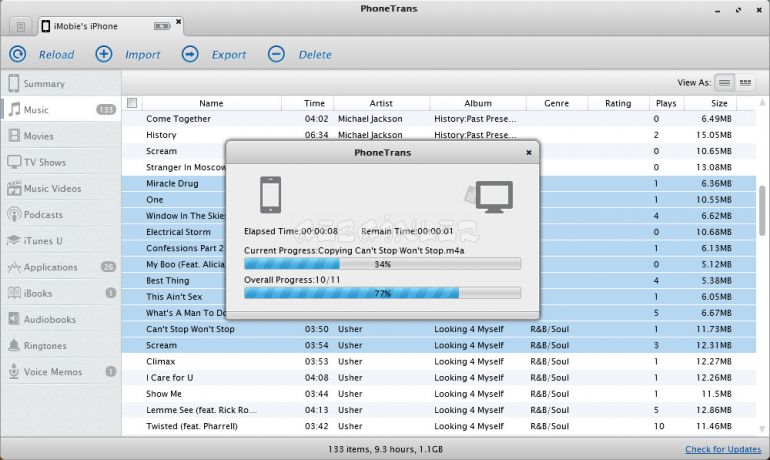Select the Twisted (feat. Pharrell) row
The height and width of the screenshot is (460, 770).
(439, 427)
